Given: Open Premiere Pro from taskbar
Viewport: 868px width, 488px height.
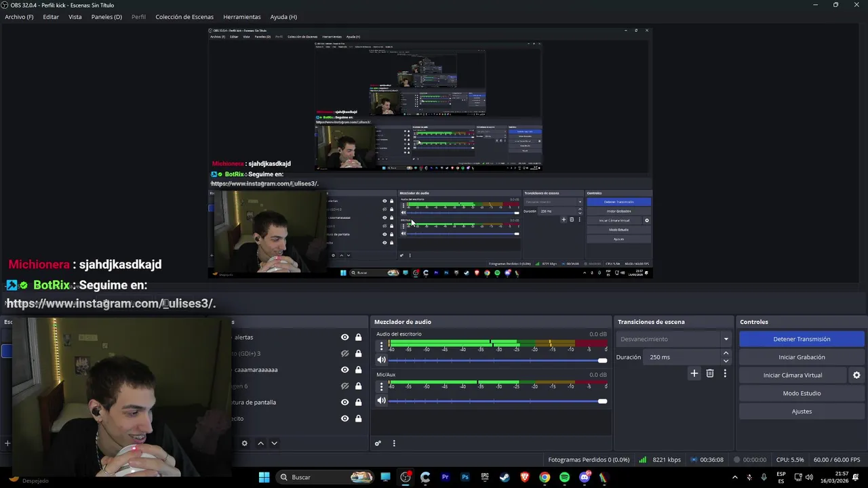Looking at the screenshot, I should (446, 477).
